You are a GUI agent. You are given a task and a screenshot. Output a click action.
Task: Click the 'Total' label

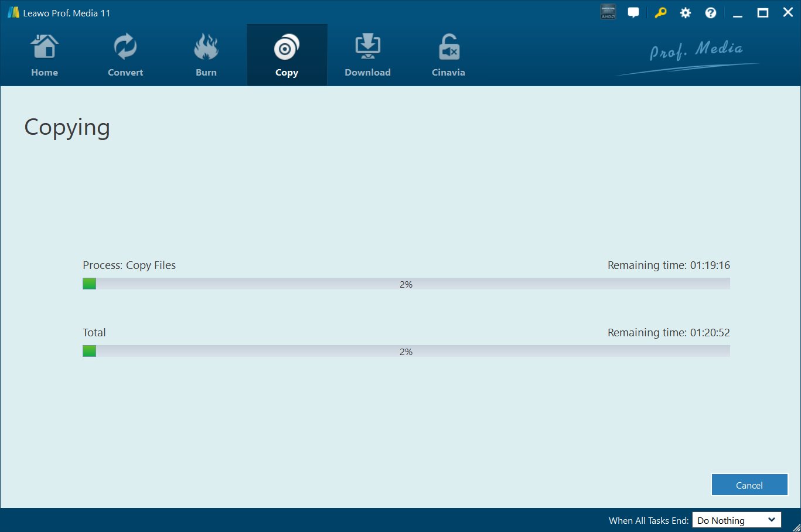click(94, 333)
